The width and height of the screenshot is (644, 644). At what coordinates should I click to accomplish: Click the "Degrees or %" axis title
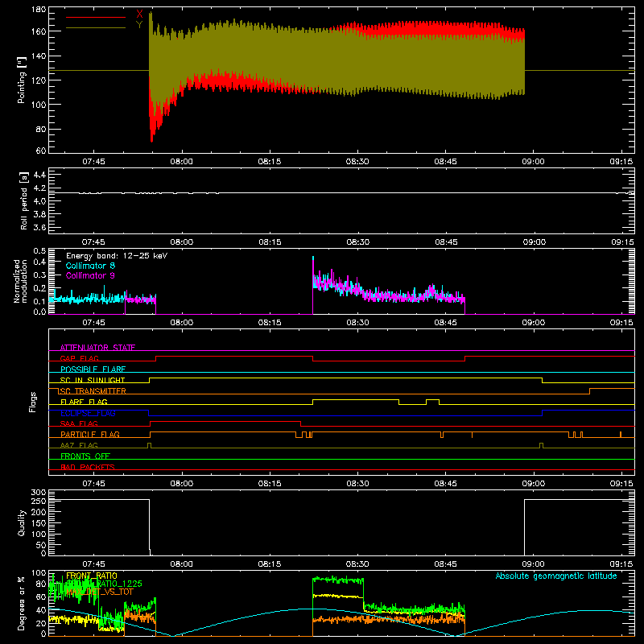(x=22, y=604)
